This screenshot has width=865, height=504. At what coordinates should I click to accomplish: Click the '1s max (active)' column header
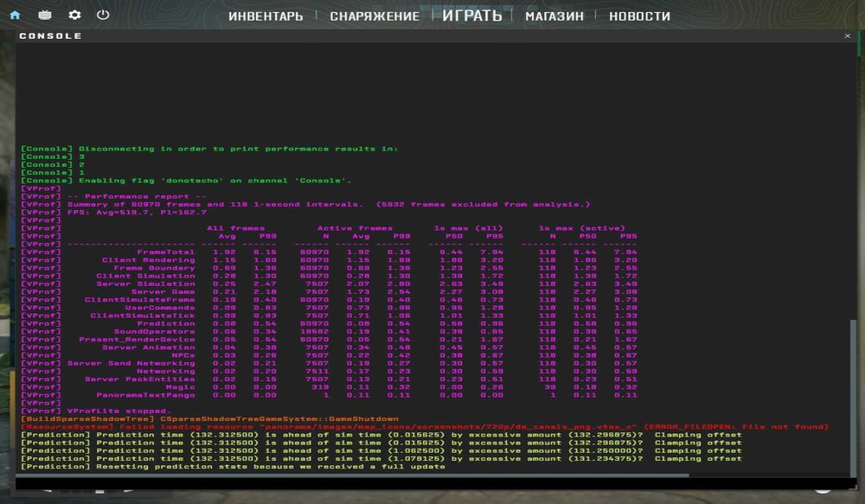point(582,228)
